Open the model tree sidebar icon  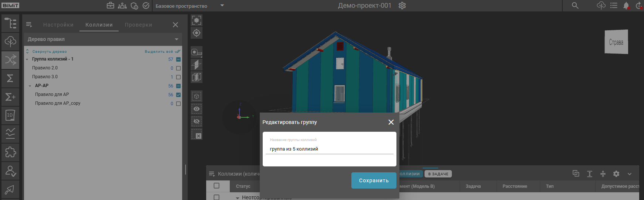tap(10, 23)
